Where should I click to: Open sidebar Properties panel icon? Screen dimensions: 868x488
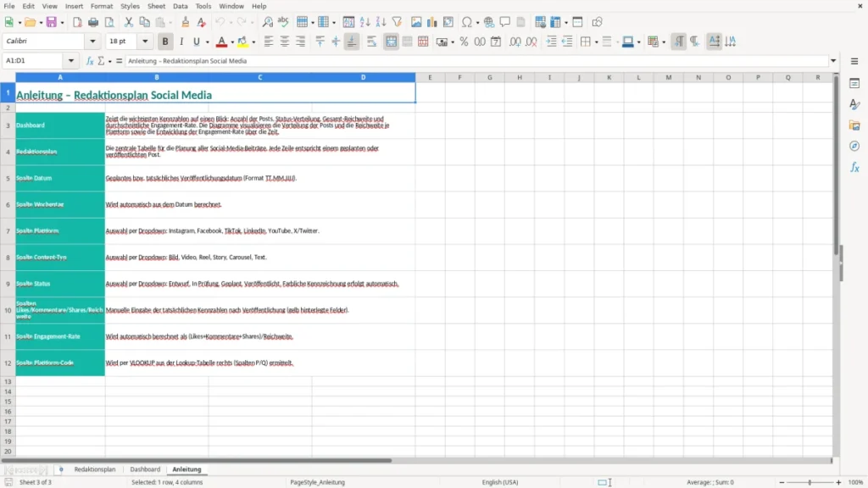point(854,83)
